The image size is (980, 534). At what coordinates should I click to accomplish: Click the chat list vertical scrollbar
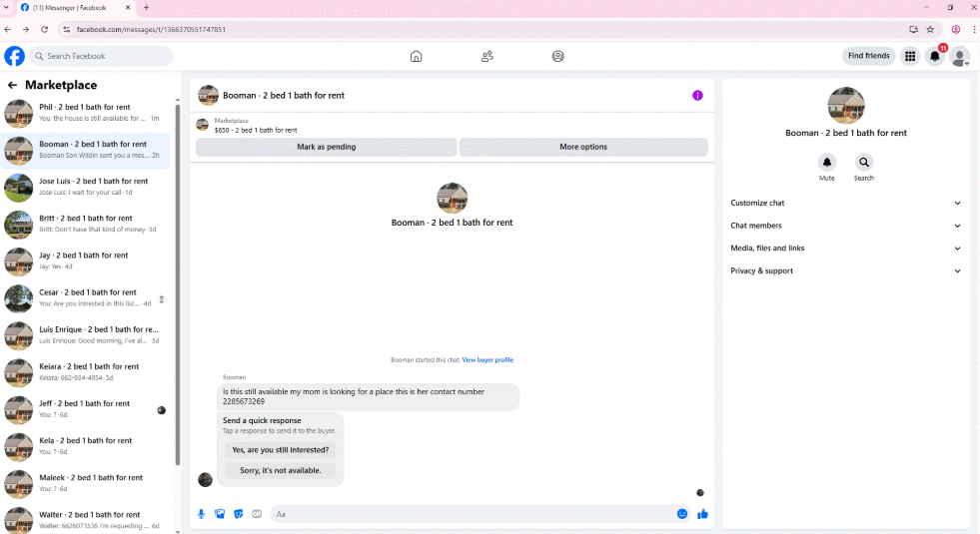[178, 284]
